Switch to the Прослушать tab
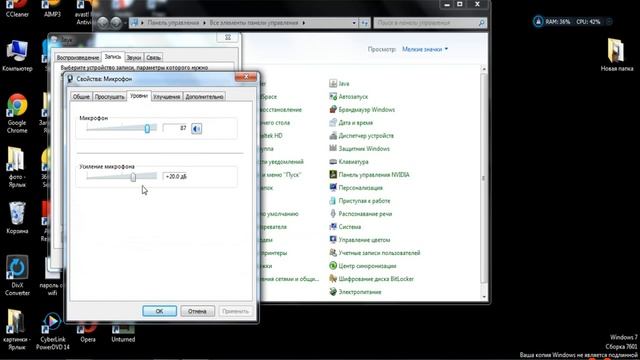This screenshot has height=360, width=640. (x=109, y=97)
